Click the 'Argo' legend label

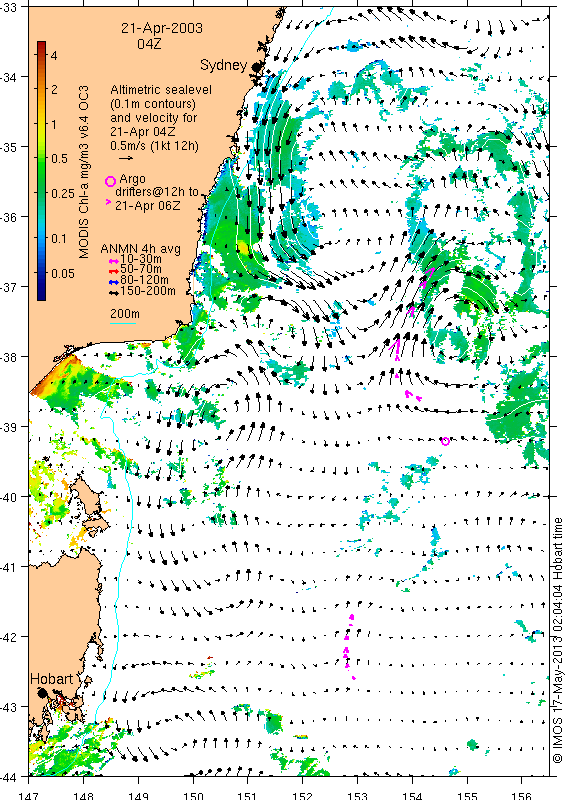point(132,179)
